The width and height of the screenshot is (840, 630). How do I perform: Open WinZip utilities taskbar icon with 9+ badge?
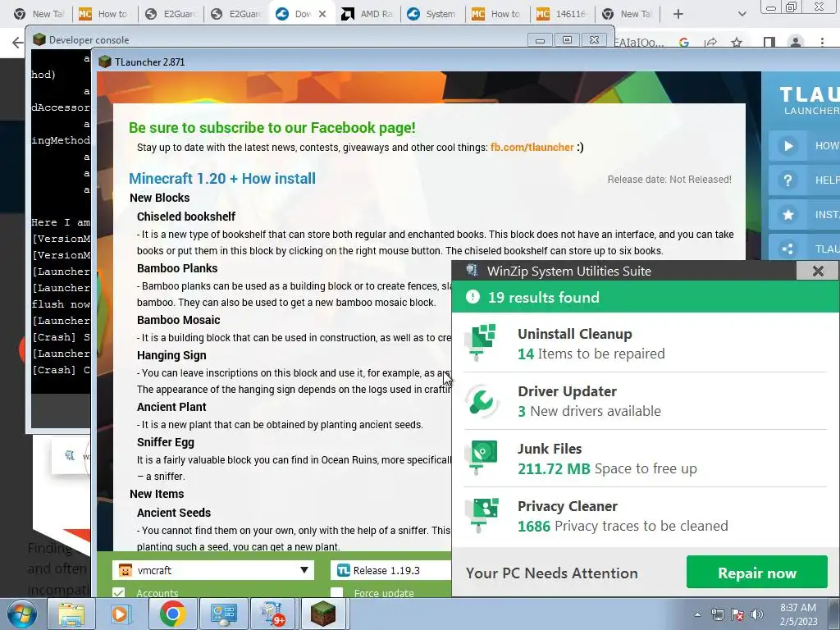point(273,614)
